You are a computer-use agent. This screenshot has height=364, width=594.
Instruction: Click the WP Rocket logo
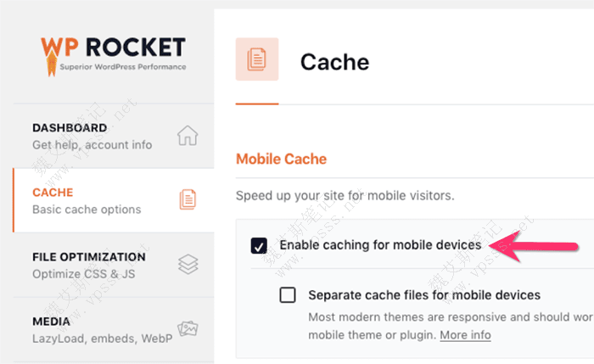coord(113,51)
